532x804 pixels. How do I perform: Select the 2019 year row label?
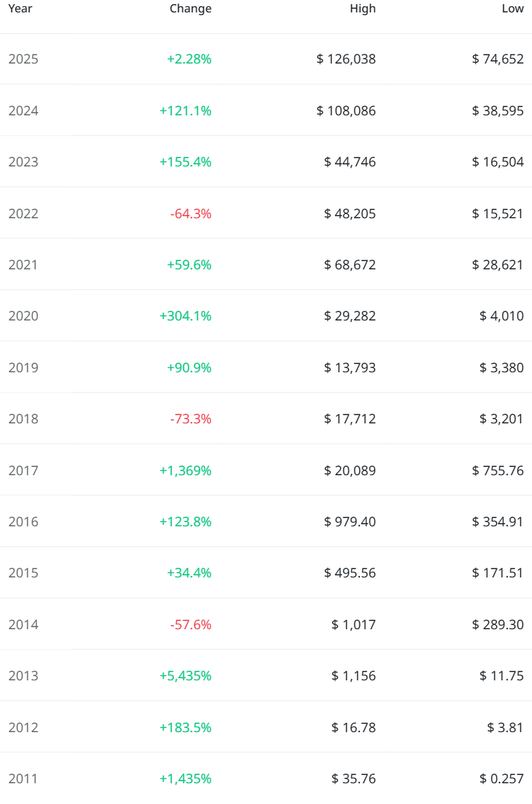coord(23,368)
